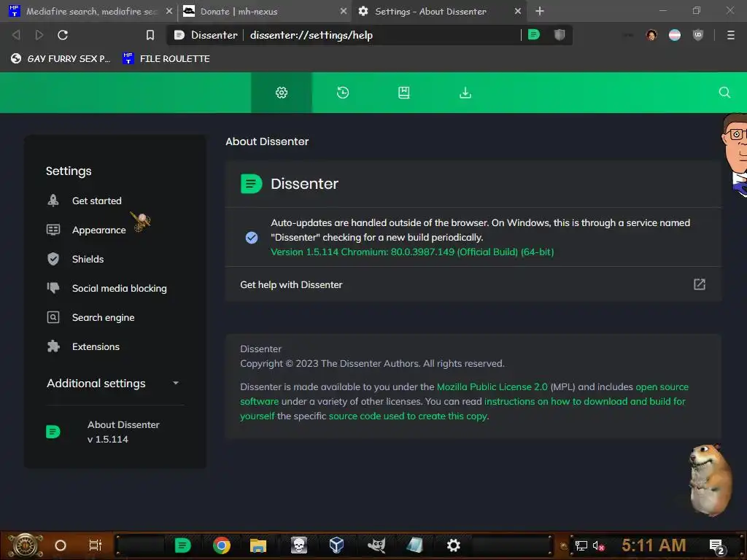The height and width of the screenshot is (560, 747).
Task: Click the blue update status checkmark icon
Action: pos(252,237)
